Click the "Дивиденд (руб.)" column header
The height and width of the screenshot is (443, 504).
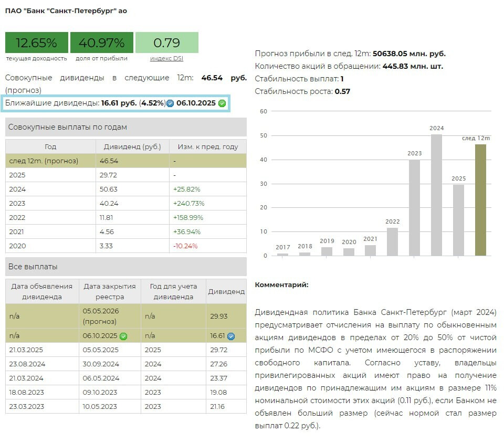tap(132, 146)
